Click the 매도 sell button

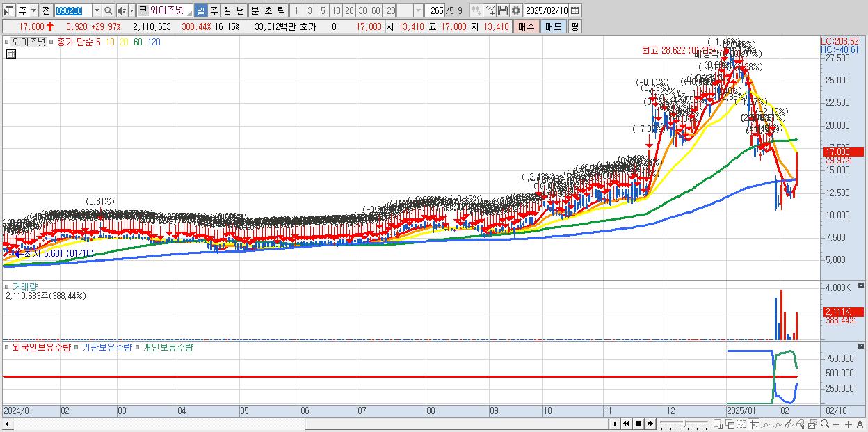pos(553,26)
